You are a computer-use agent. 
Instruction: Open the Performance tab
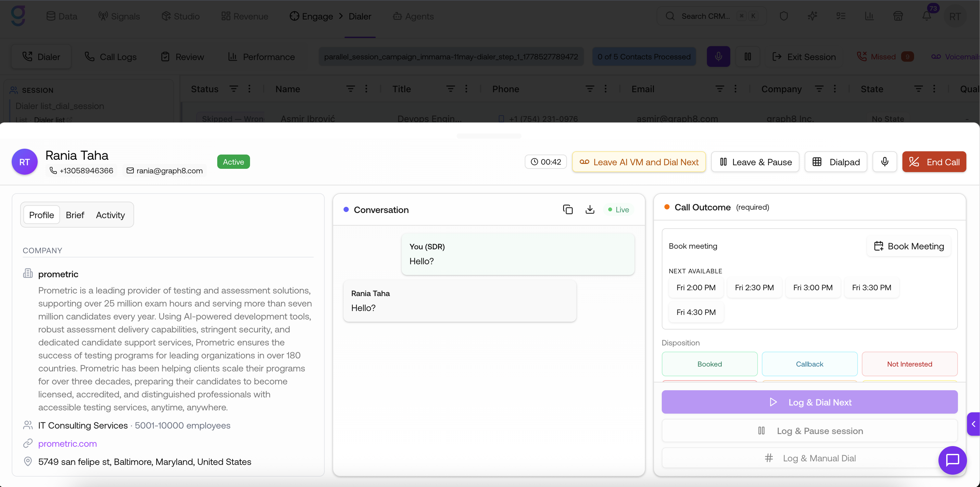262,57
